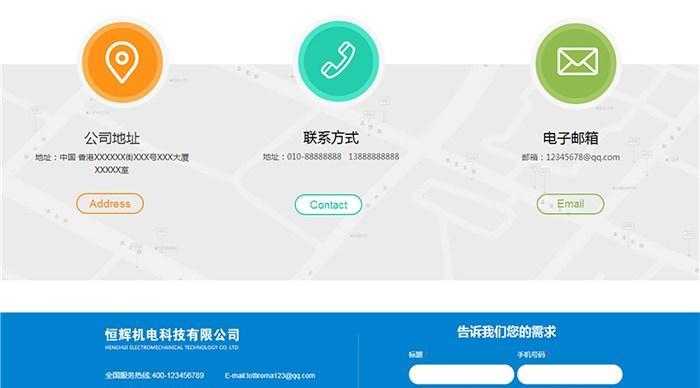The width and height of the screenshot is (700, 388).
Task: Open the footer E-mail address link
Action: [x=270, y=376]
